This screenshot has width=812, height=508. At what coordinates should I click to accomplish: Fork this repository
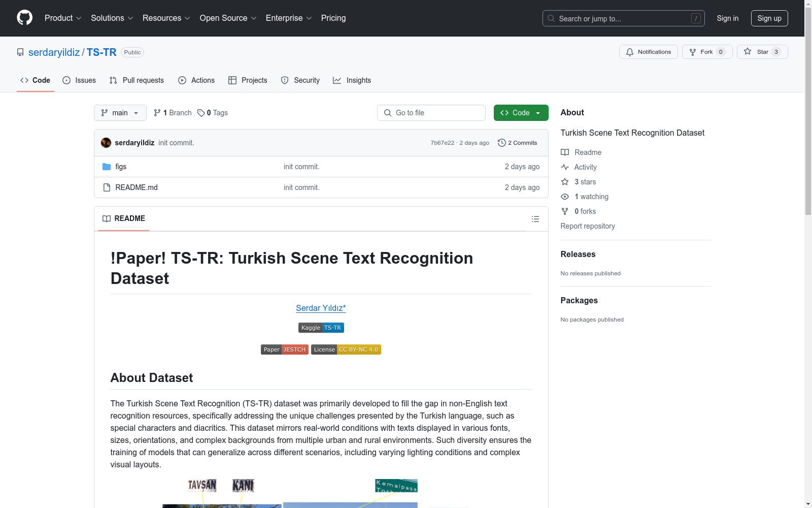tap(707, 52)
